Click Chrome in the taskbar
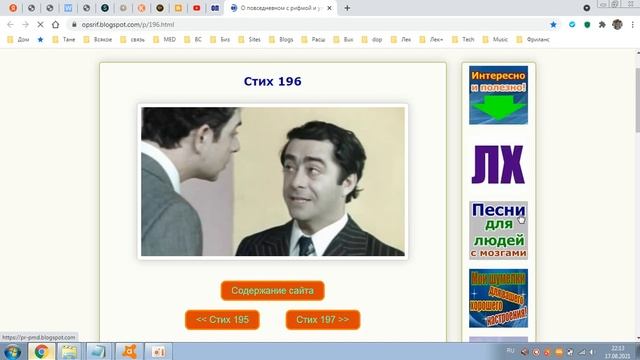This screenshot has height=360, width=640. click(x=41, y=351)
